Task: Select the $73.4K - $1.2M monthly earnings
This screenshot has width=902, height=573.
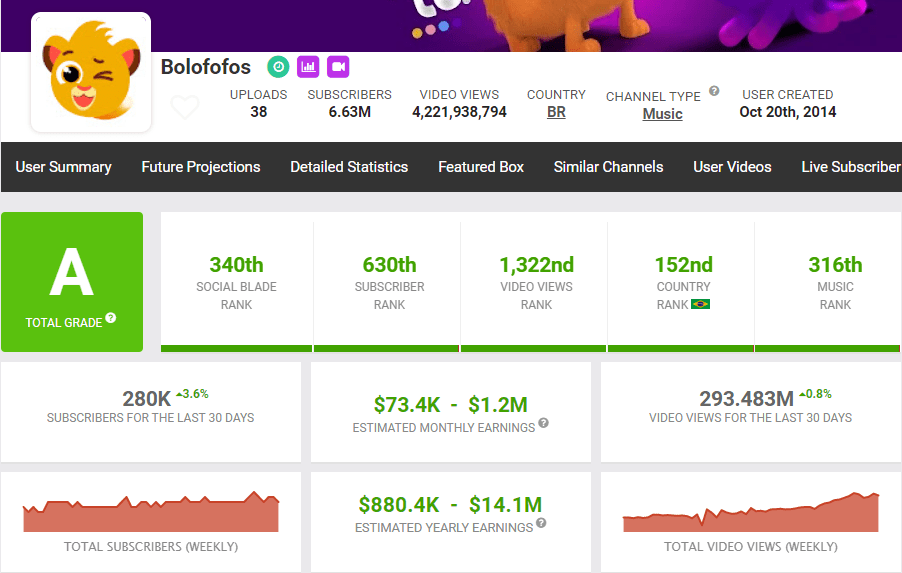Action: point(450,404)
